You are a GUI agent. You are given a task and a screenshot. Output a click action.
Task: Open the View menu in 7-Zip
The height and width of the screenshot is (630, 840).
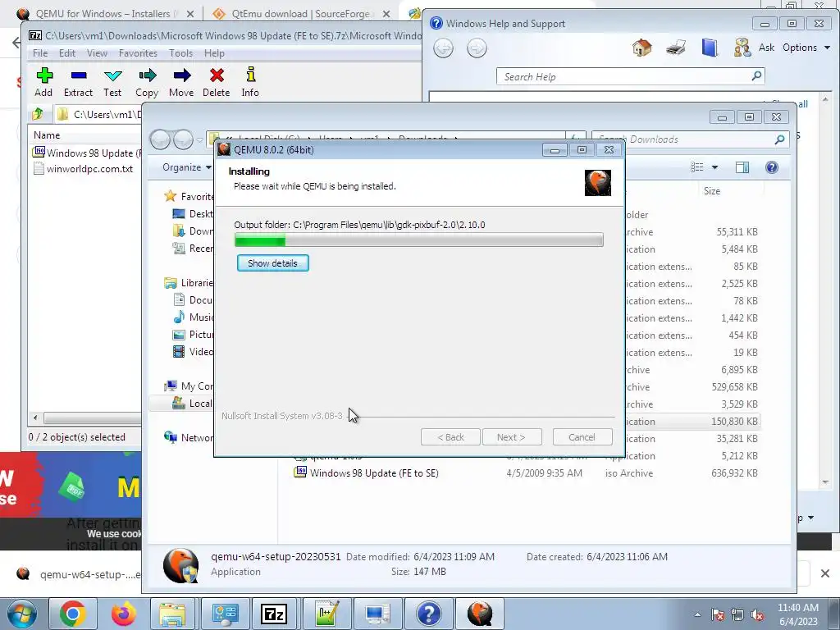[x=97, y=53]
